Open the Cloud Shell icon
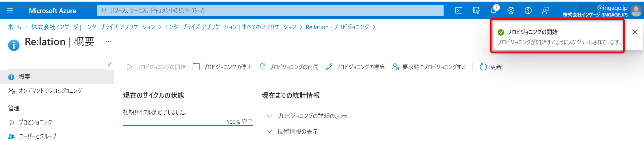Viewport: 644px width, 141px height. [x=459, y=11]
